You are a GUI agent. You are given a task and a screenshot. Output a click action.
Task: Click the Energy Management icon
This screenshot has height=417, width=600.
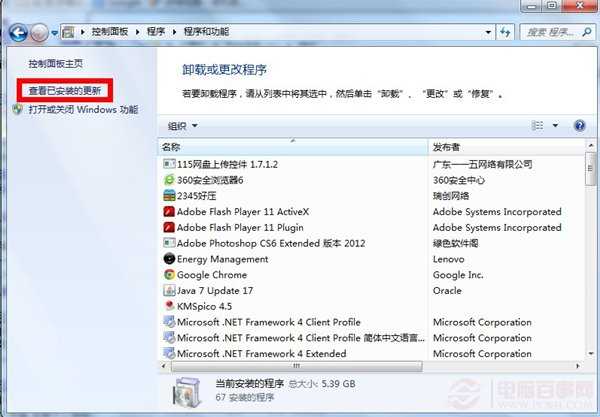[x=169, y=259]
